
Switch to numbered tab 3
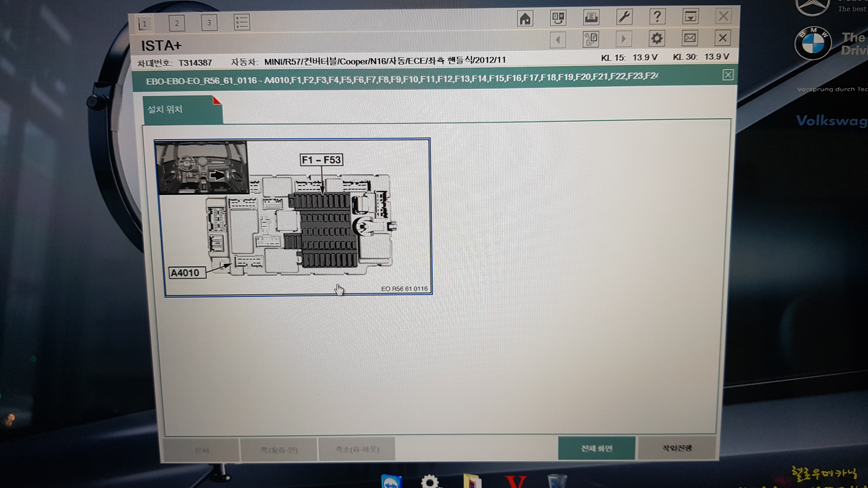click(x=209, y=23)
